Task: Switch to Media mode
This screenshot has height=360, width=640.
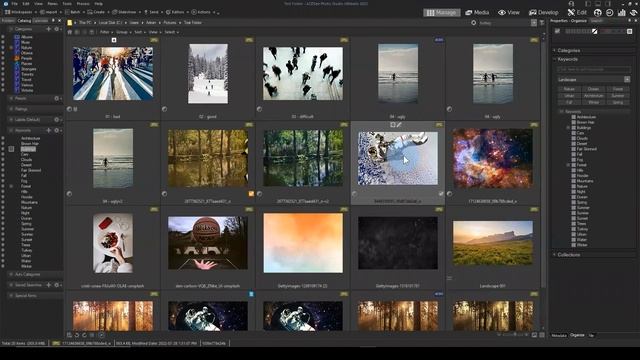Action: 477,13
